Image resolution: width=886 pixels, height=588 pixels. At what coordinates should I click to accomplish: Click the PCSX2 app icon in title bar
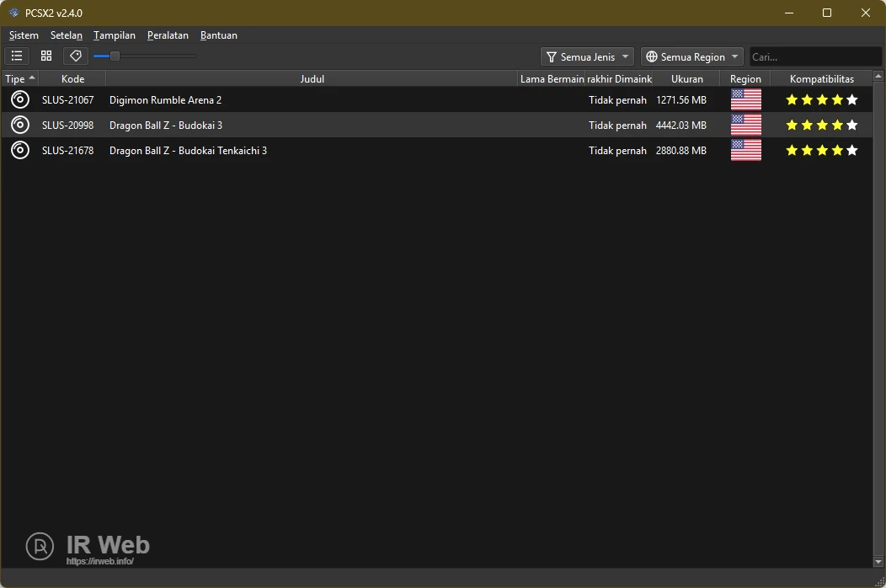click(13, 13)
